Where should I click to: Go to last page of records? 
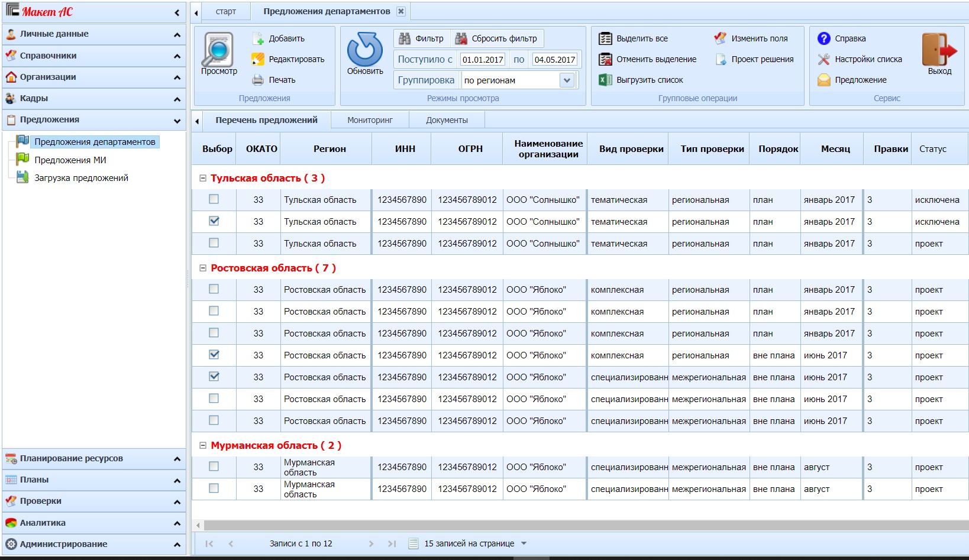tap(392, 543)
